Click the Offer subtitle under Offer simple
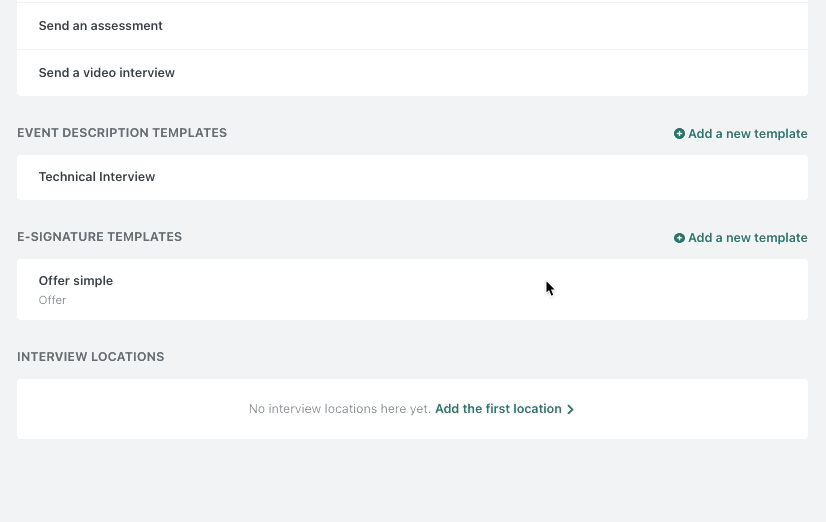This screenshot has width=826, height=522. pos(52,300)
